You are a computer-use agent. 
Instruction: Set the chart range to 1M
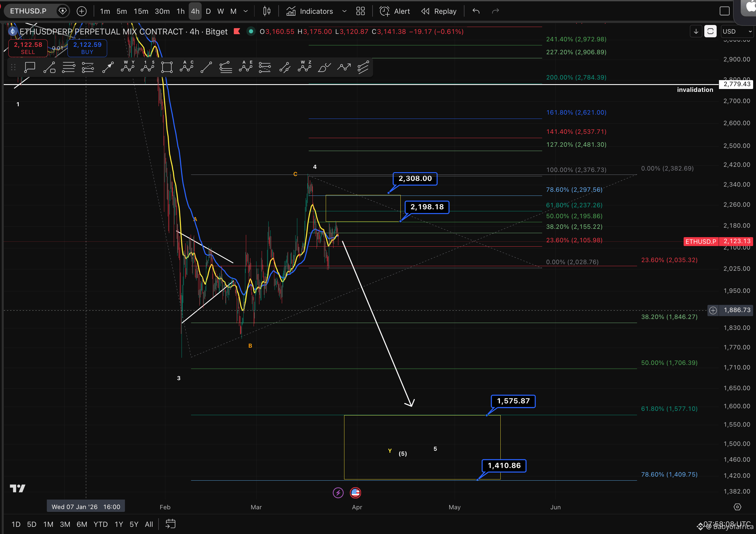pyautogui.click(x=48, y=524)
